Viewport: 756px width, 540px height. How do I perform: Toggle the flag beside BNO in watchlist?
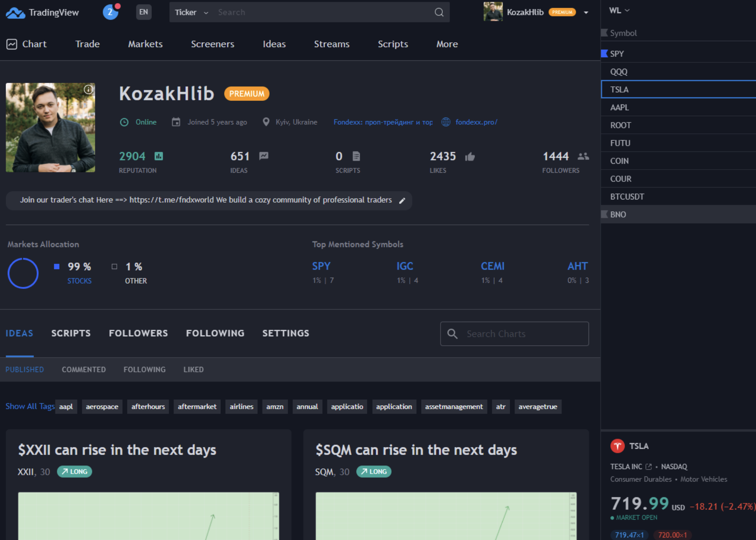click(x=604, y=215)
